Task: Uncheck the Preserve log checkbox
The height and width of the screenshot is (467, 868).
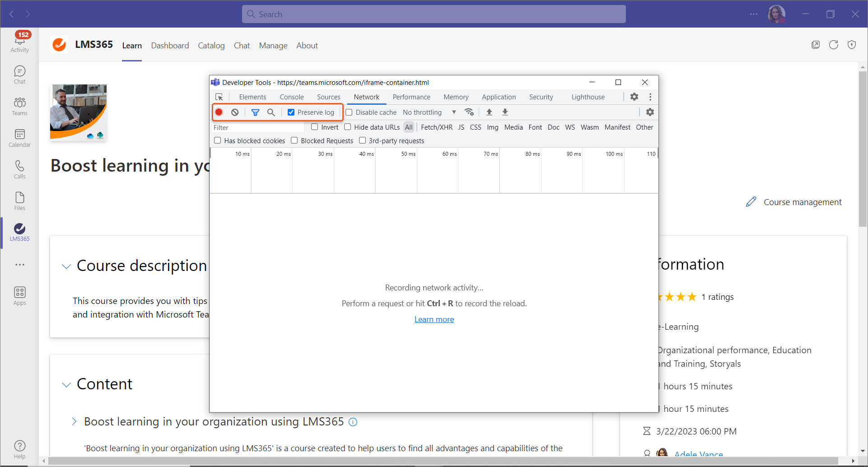Action: [291, 112]
